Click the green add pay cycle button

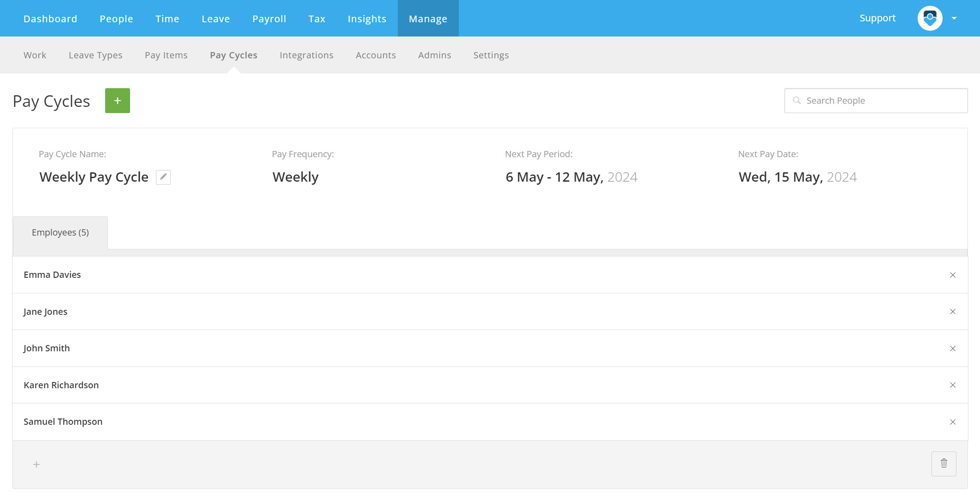(x=118, y=101)
